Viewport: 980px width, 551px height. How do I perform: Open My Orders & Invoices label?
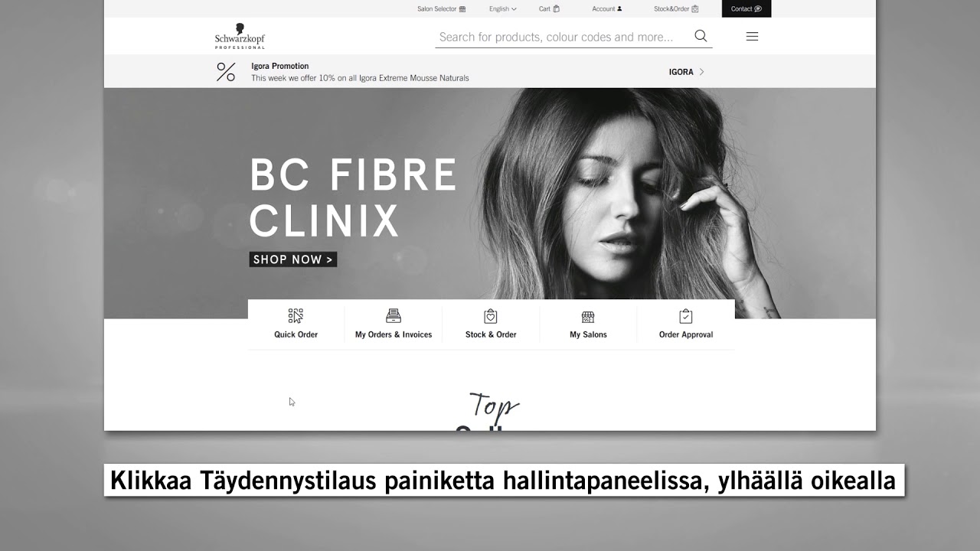[394, 334]
